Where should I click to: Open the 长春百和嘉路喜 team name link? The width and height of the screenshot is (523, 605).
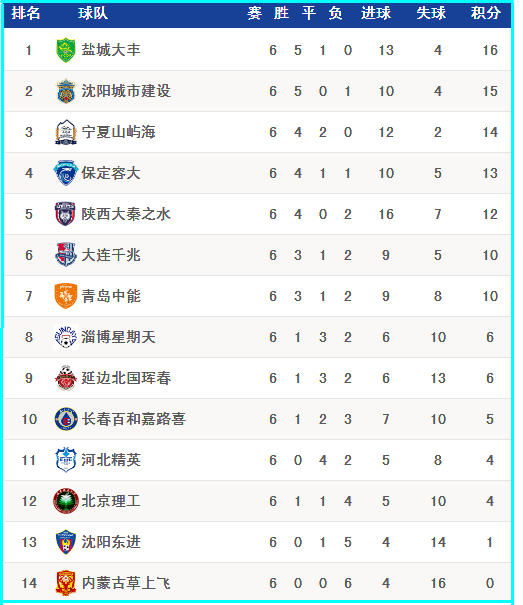[x=134, y=419]
